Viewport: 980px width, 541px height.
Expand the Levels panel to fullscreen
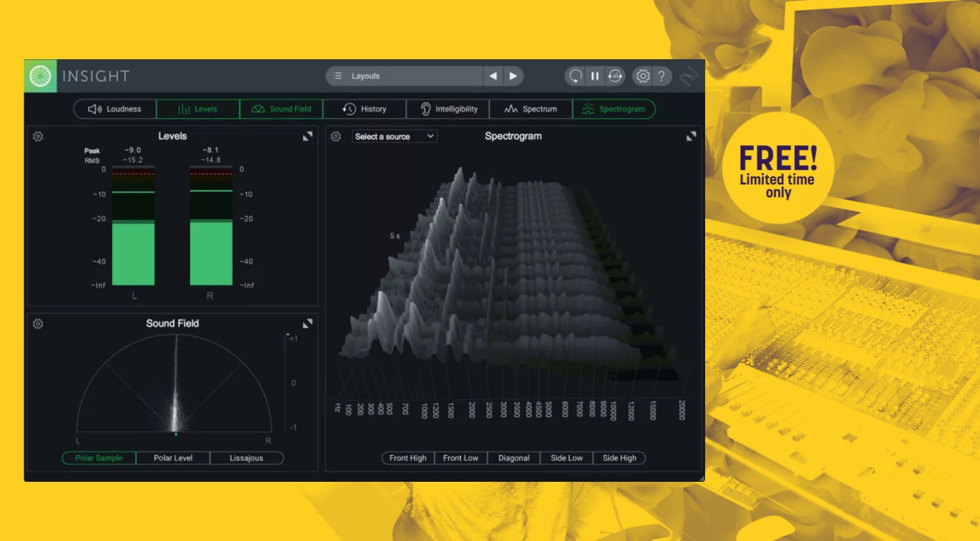(x=308, y=136)
